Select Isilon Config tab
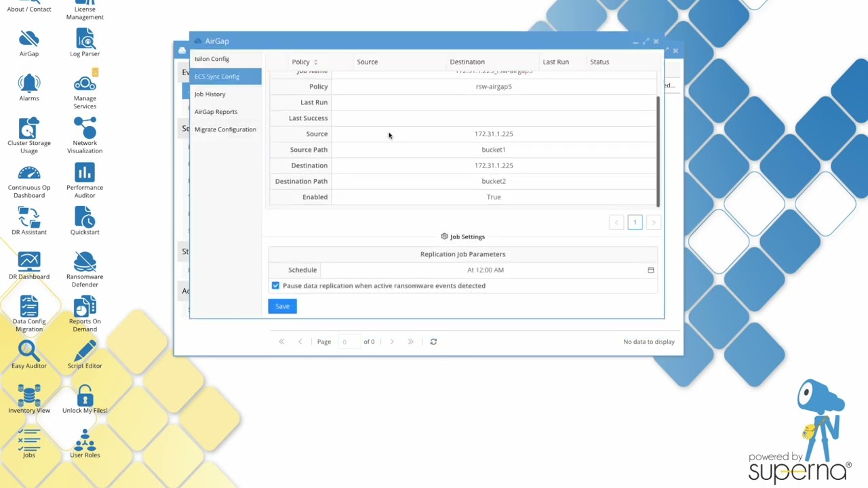868x488 pixels. (225, 59)
